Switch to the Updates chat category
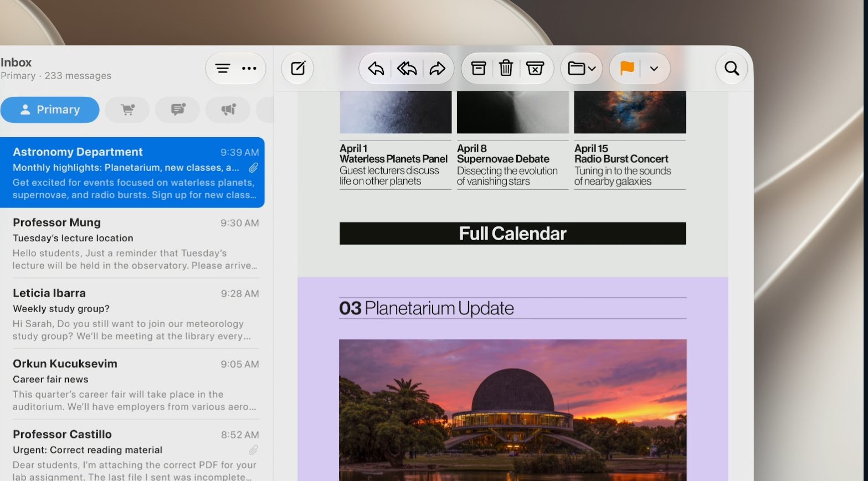868x481 pixels. 178,110
